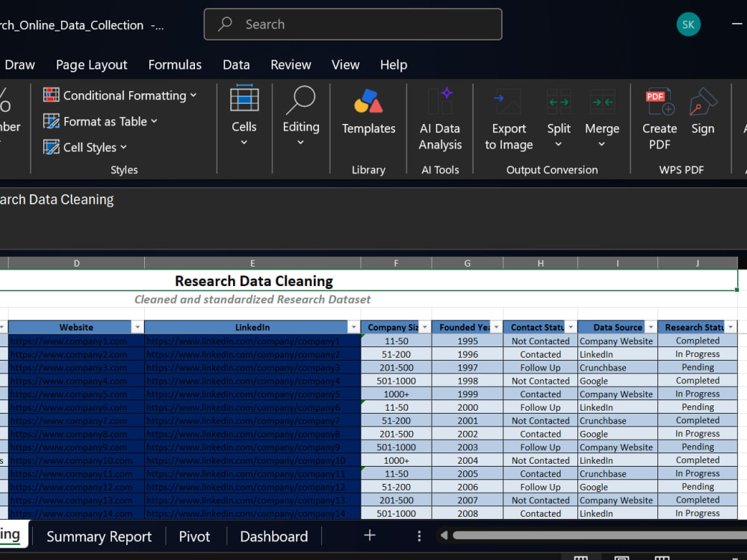This screenshot has height=560, width=747.
Task: Open LinkedIn link for company9
Action: tap(244, 447)
